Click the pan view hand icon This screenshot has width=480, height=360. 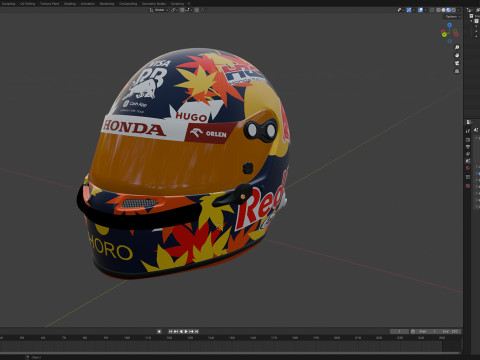pyautogui.click(x=457, y=55)
